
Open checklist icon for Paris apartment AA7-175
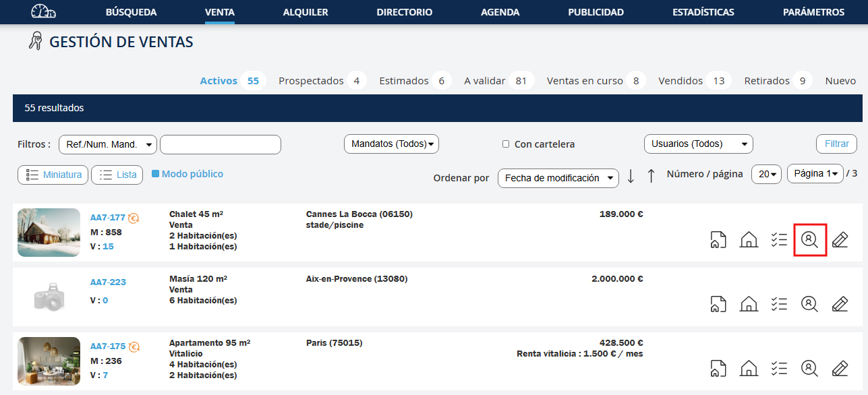tap(779, 368)
